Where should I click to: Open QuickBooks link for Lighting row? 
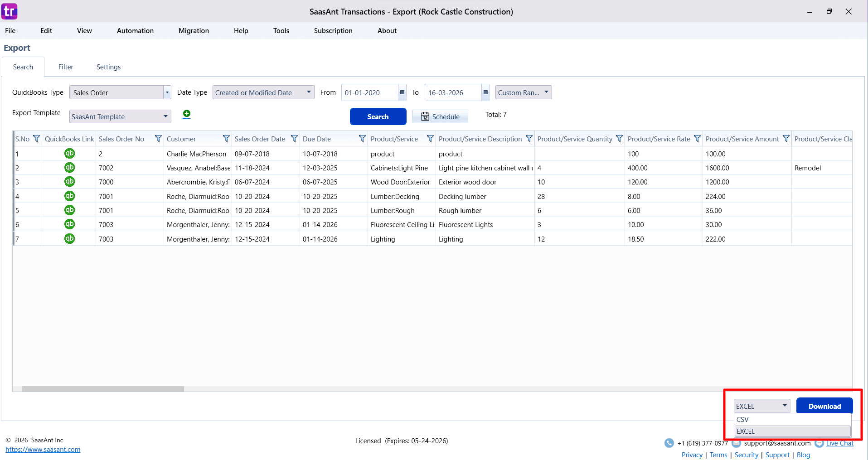[69, 239]
